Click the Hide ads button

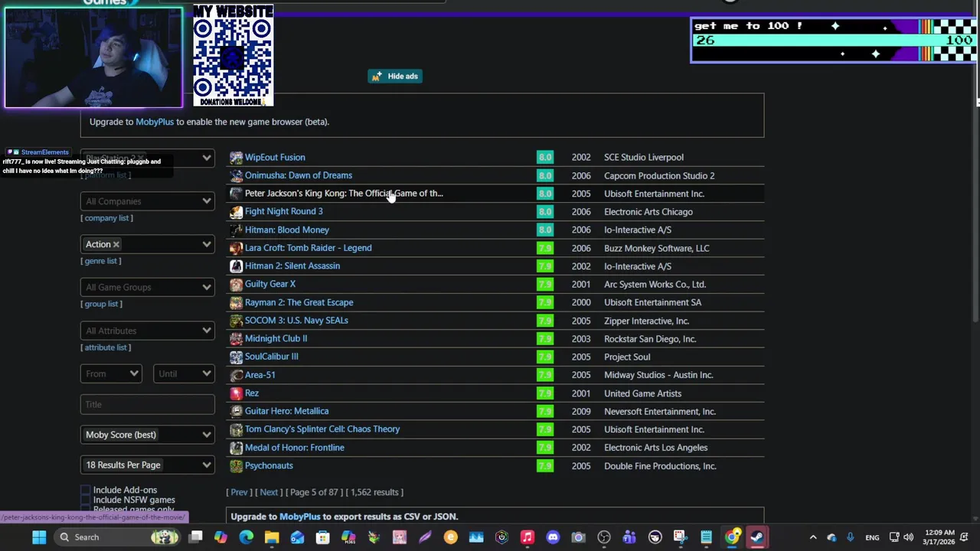(394, 76)
